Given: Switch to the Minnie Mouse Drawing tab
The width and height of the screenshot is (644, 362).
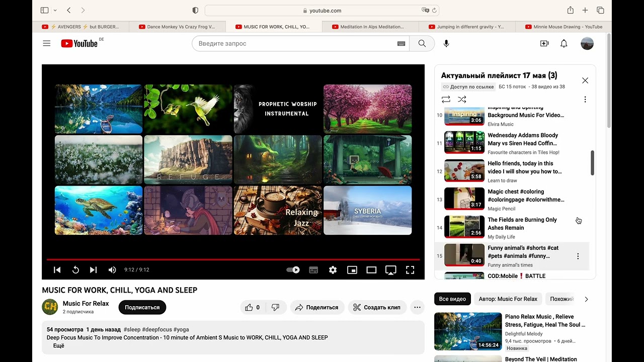Looking at the screenshot, I should click(x=563, y=27).
